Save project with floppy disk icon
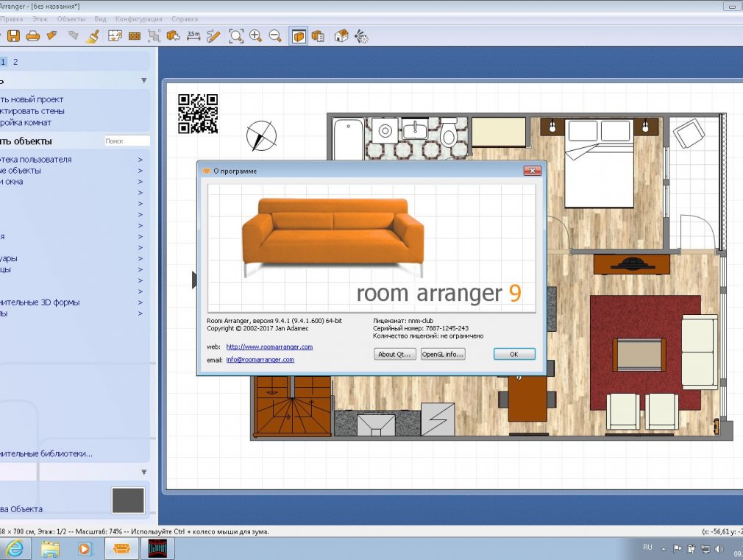Viewport: 743px width, 560px height. tap(13, 36)
